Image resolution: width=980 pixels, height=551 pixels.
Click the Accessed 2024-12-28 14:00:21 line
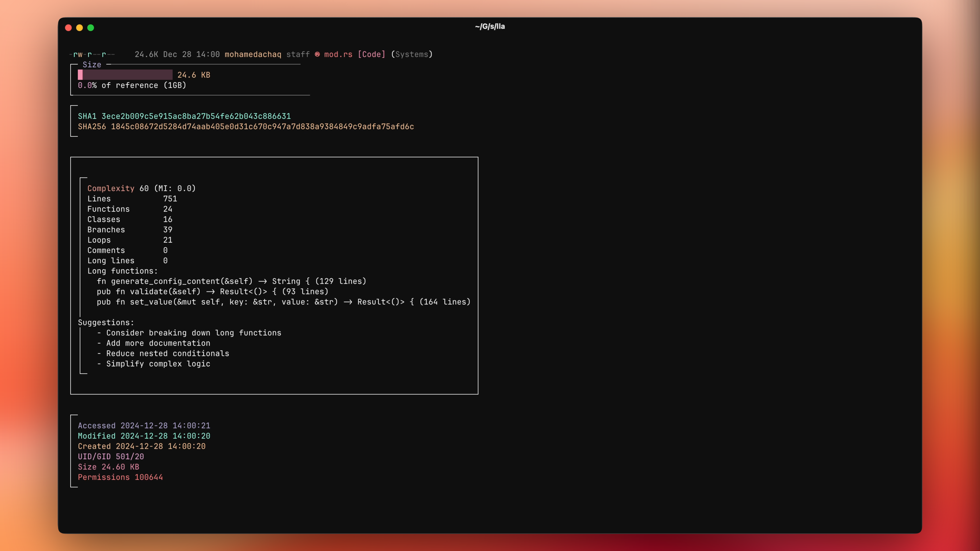[x=144, y=425]
